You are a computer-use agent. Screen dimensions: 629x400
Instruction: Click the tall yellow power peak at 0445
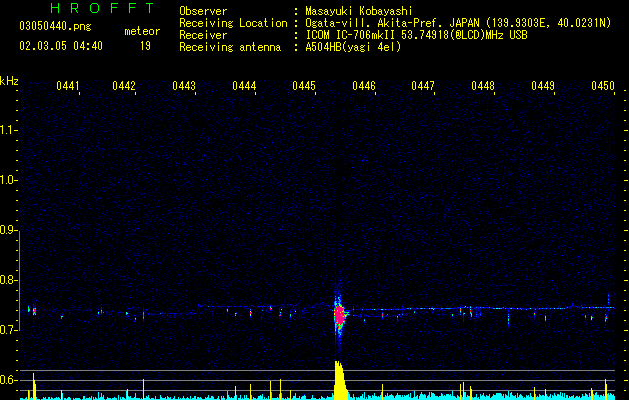tap(340, 380)
